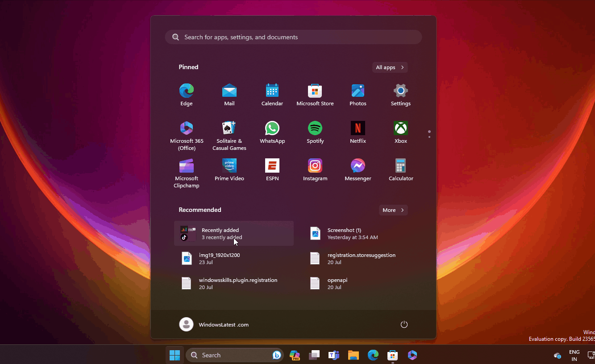Launch Netflix from pinned apps
595x364 pixels.
(358, 132)
